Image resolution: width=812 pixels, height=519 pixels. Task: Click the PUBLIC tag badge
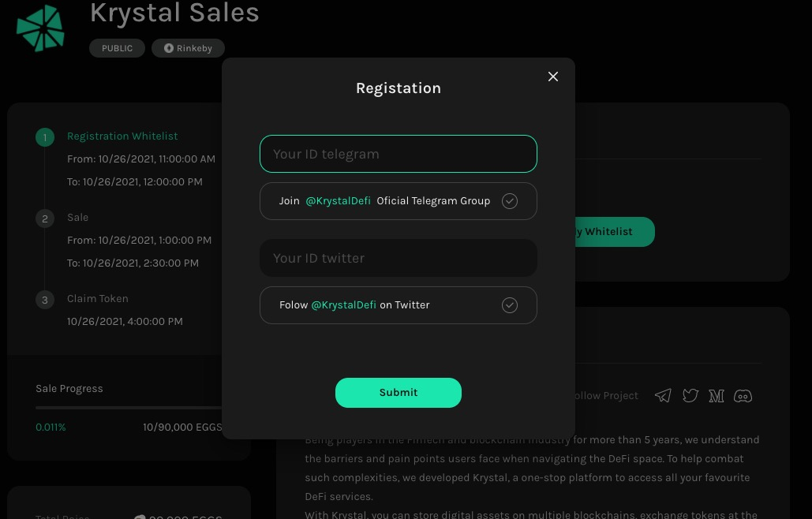117,48
